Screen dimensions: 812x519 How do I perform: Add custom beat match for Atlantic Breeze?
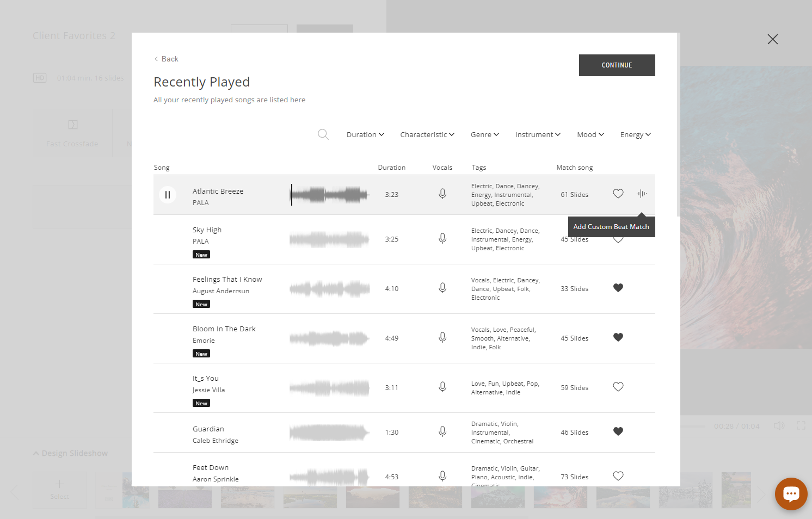tap(642, 194)
